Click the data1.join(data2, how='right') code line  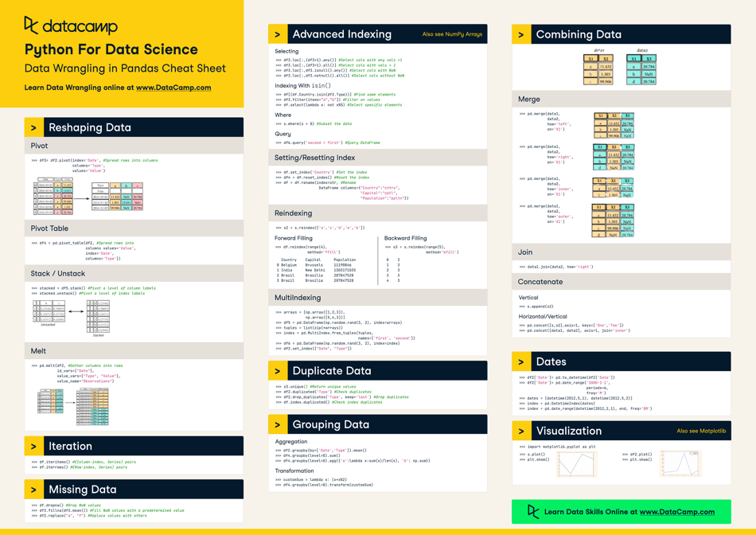point(556,267)
